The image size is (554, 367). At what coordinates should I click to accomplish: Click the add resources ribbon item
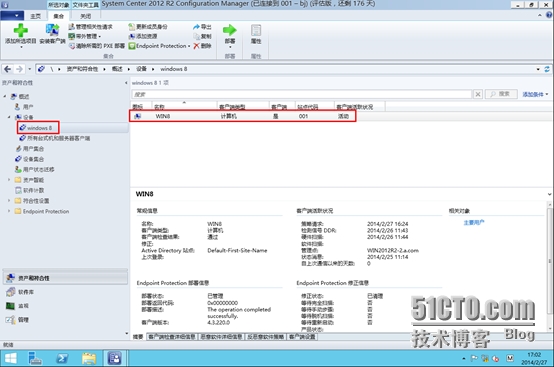(143, 36)
